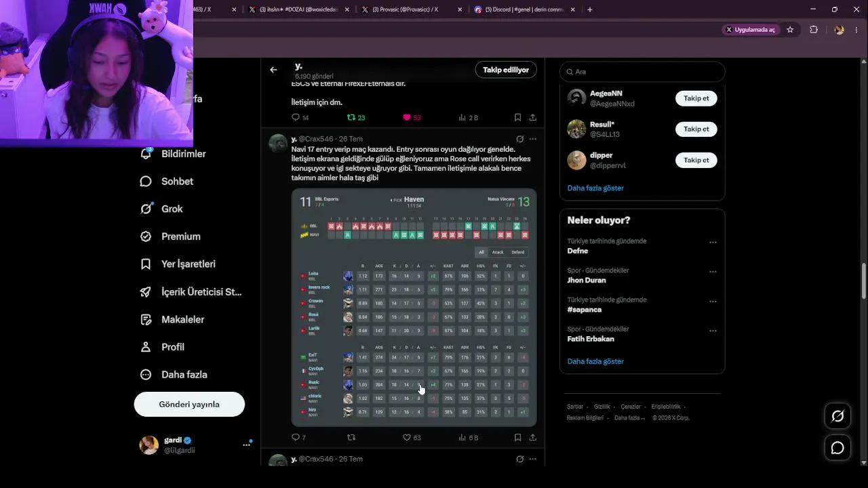Viewport: 868px width, 488px height.
Task: Open more options for Fatih Erbakan trend
Action: pyautogui.click(x=713, y=331)
